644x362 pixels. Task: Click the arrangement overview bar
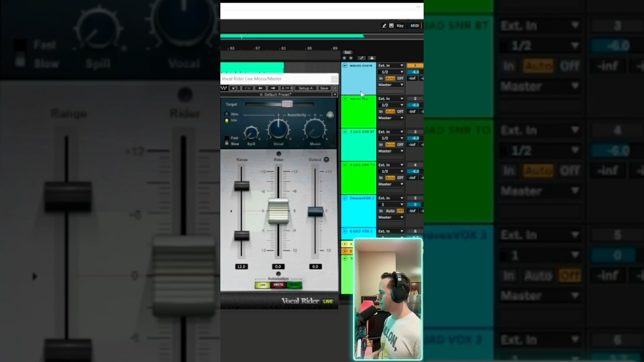(x=322, y=36)
